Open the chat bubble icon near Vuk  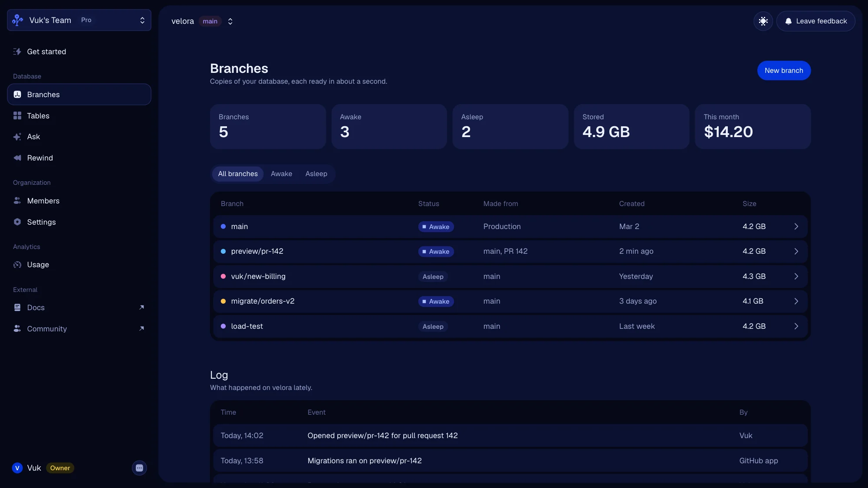coord(139,468)
